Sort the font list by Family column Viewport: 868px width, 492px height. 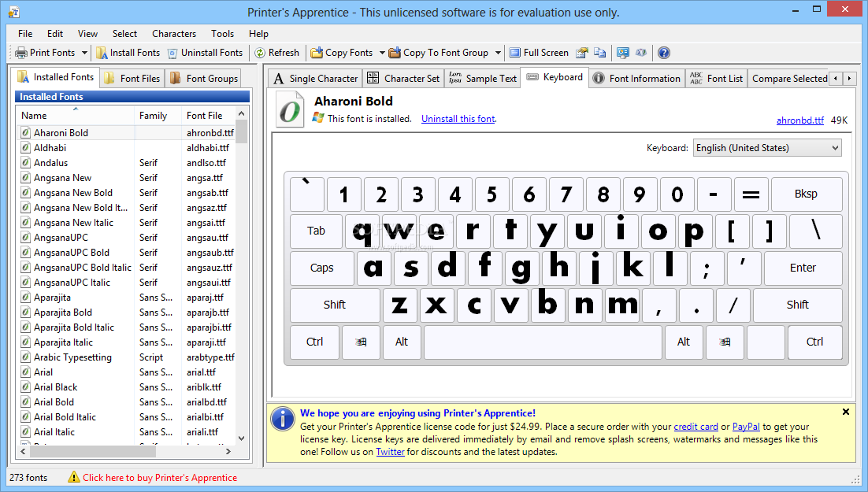click(x=158, y=115)
